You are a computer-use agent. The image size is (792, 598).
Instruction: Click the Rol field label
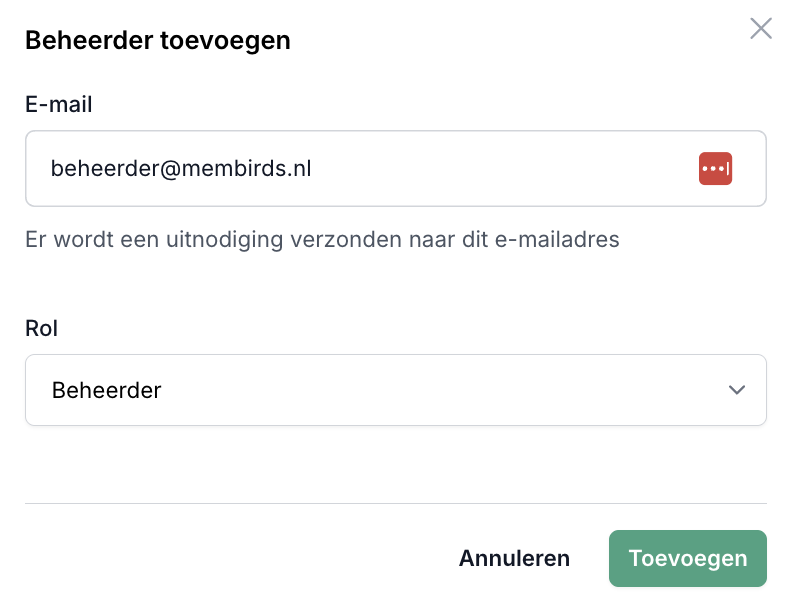point(41,328)
